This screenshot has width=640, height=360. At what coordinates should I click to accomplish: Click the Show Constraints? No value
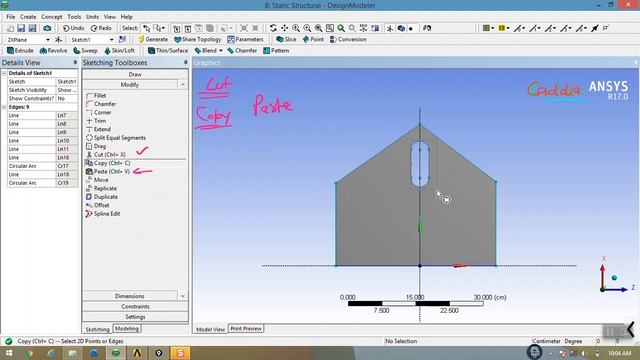(67, 98)
